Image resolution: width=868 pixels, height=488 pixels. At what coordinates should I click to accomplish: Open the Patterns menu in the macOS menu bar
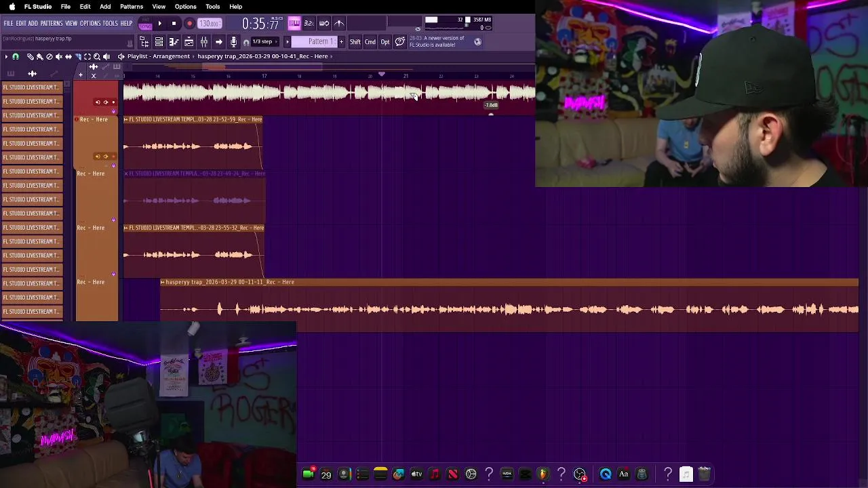coord(132,7)
